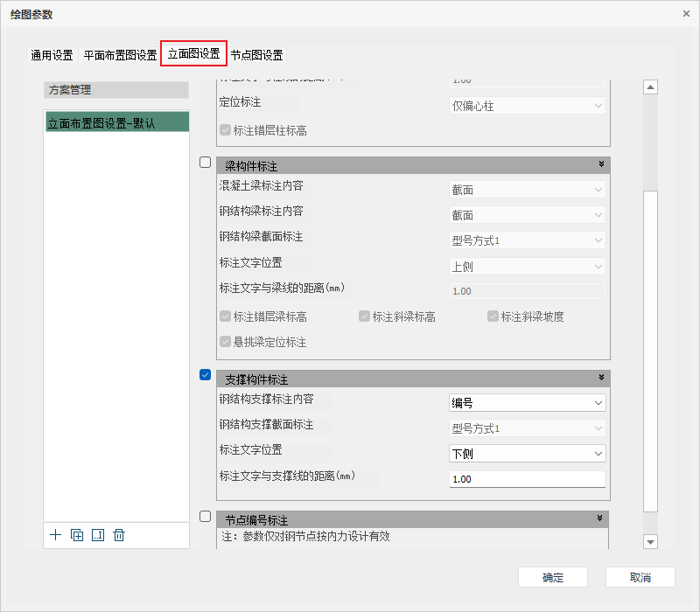Click the scrollbar up arrow
700x612 pixels.
(x=650, y=87)
